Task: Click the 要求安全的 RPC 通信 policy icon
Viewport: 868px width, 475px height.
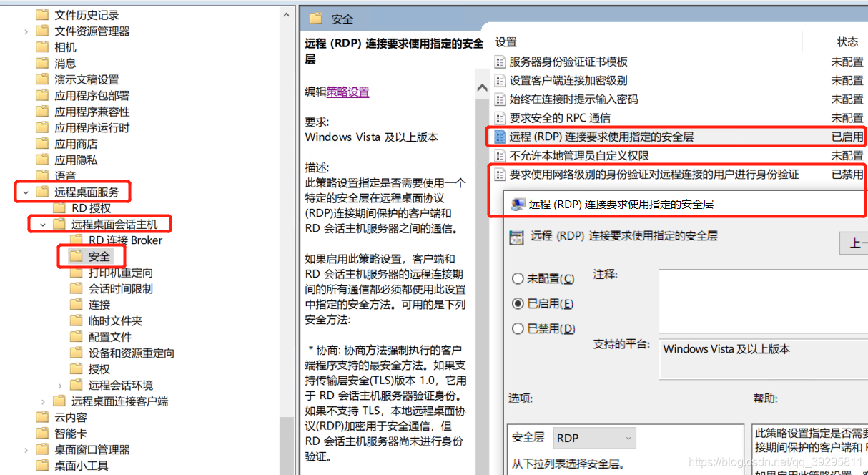Action: tap(500, 118)
